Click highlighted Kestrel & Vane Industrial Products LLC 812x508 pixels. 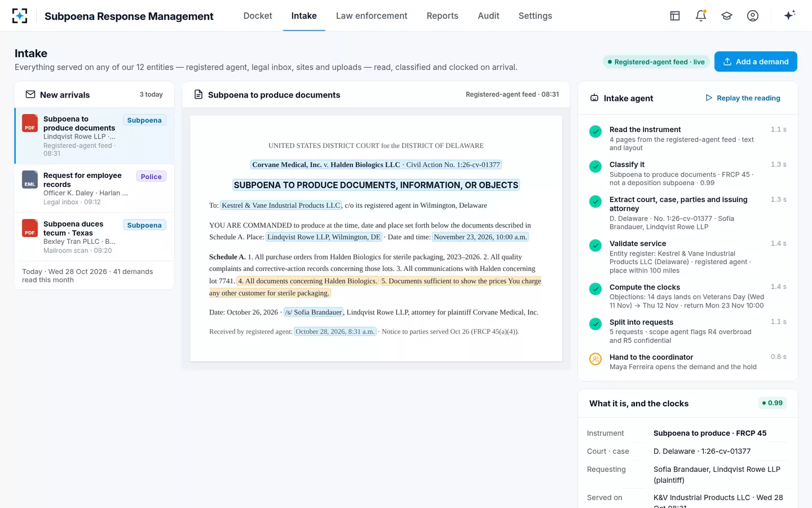(281, 205)
